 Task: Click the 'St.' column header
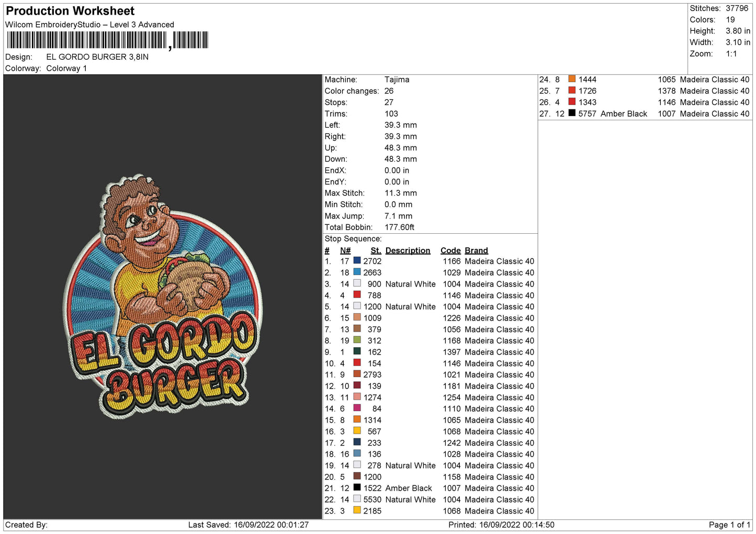pos(376,251)
